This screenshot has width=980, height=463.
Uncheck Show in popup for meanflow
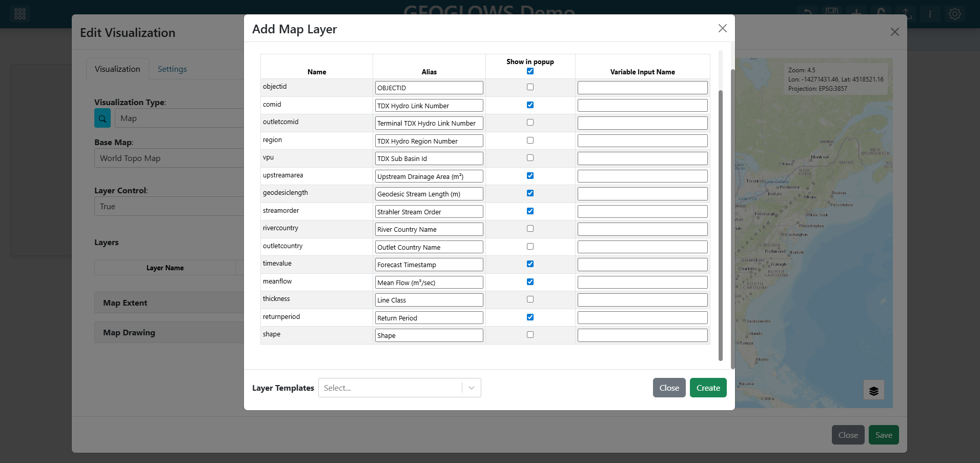pyautogui.click(x=530, y=281)
